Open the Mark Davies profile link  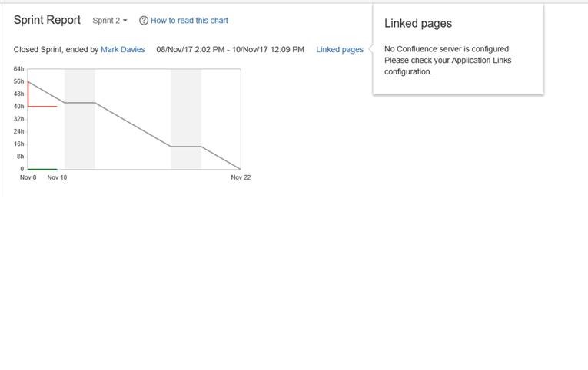pyautogui.click(x=123, y=49)
